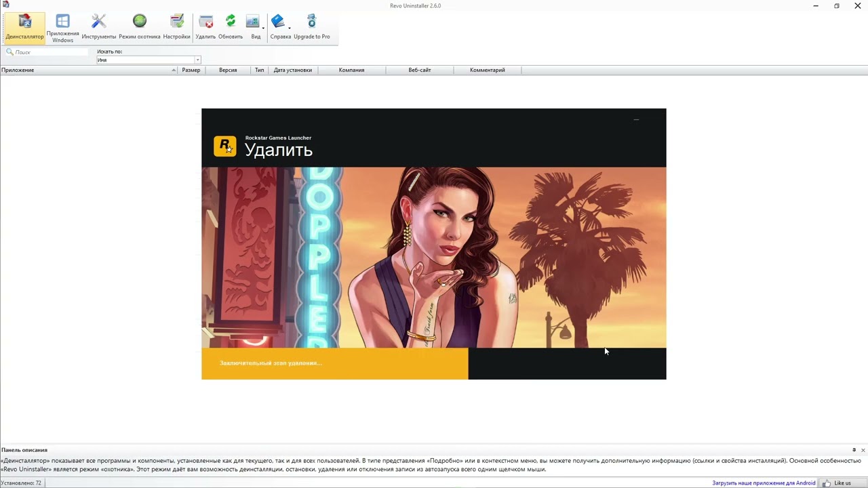Sort by Комментарий column header
This screenshot has width=868, height=488.
click(488, 70)
